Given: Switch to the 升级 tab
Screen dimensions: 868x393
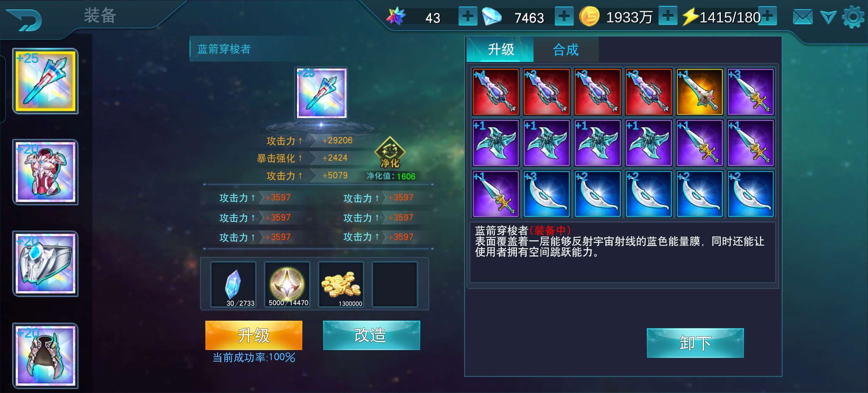Looking at the screenshot, I should (500, 50).
